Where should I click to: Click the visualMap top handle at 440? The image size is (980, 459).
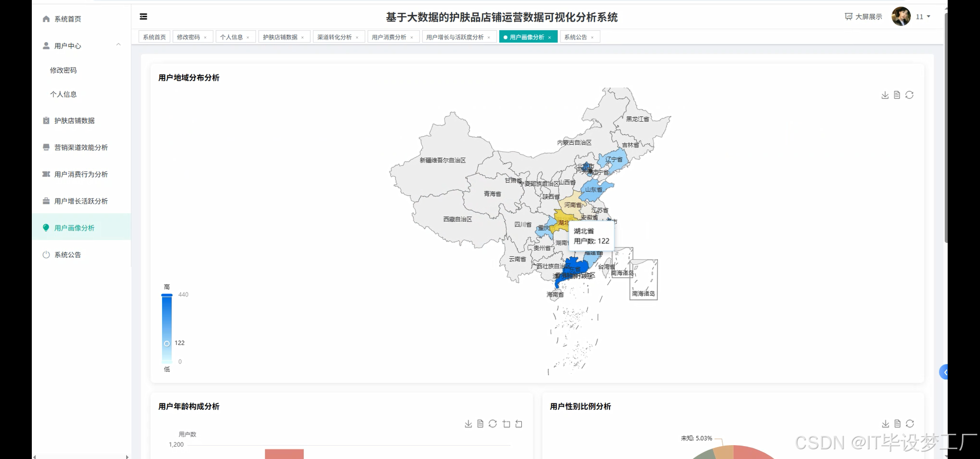pyautogui.click(x=167, y=295)
